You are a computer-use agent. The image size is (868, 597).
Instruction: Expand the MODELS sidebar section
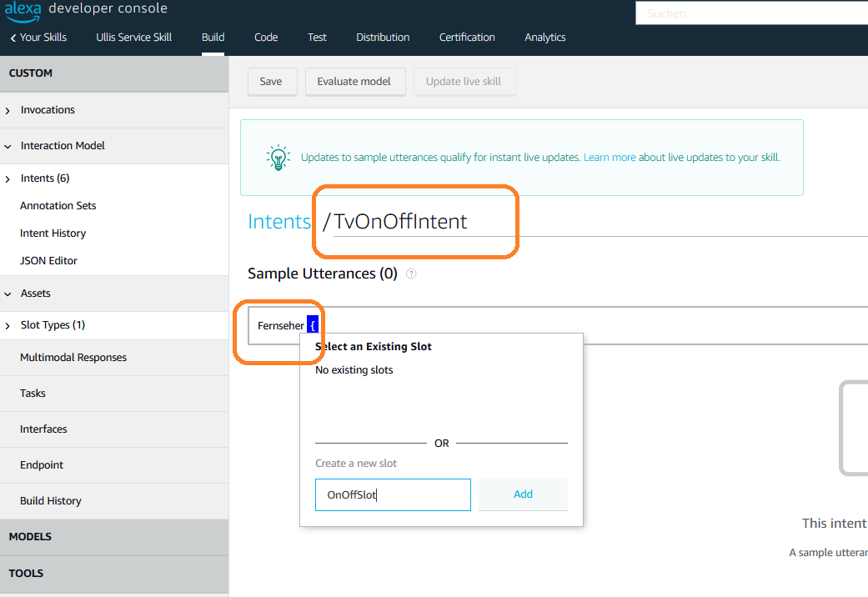(114, 537)
